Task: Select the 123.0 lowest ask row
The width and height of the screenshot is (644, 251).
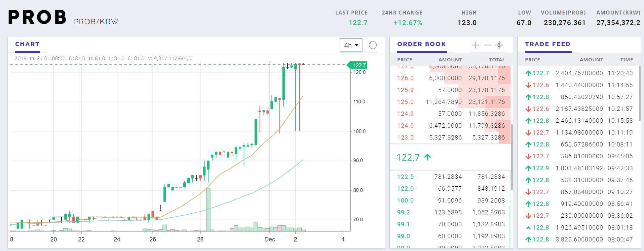Action: [451, 138]
